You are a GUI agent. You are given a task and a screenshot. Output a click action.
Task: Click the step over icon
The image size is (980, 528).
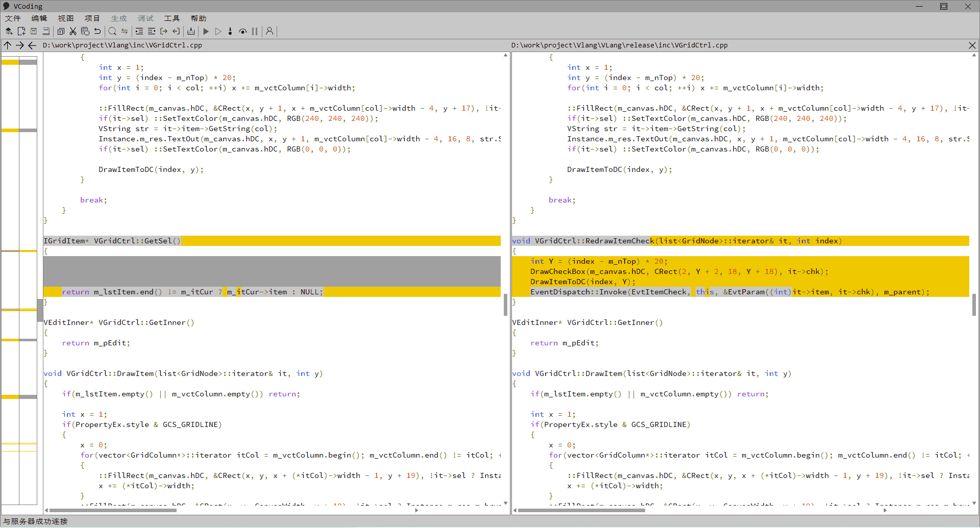tap(242, 31)
